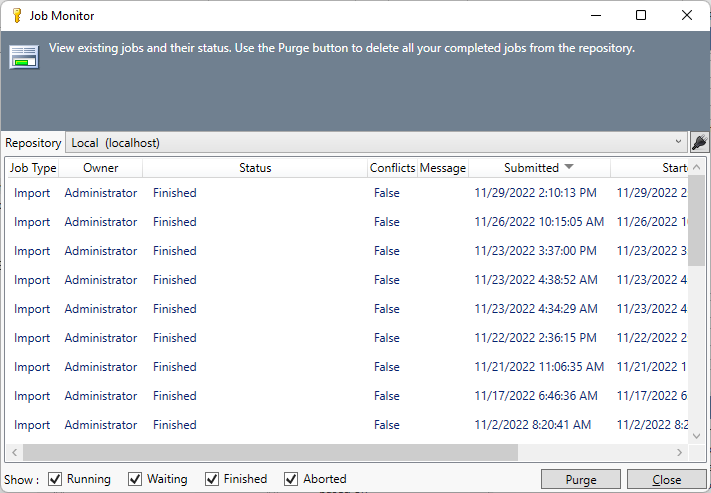Click the Submitted column sort arrow
The width and height of the screenshot is (711, 493).
click(x=569, y=168)
